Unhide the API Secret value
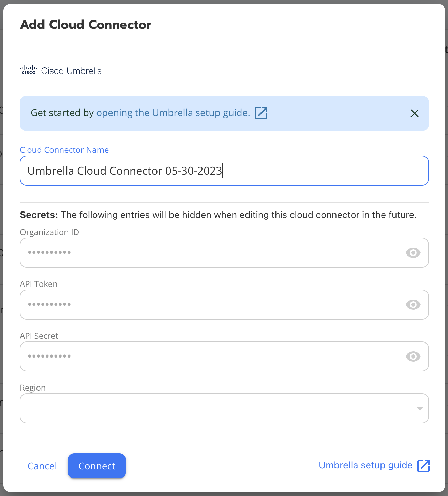448x496 pixels. click(x=413, y=356)
